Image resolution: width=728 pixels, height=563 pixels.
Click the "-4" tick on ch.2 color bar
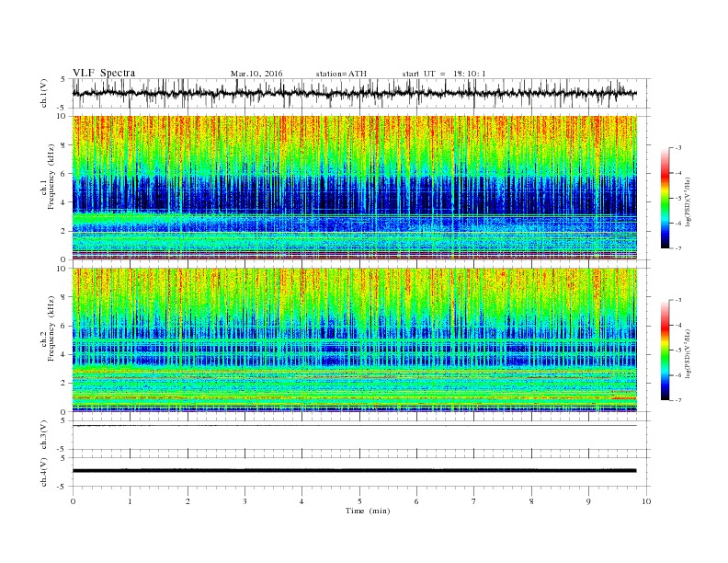[678, 325]
